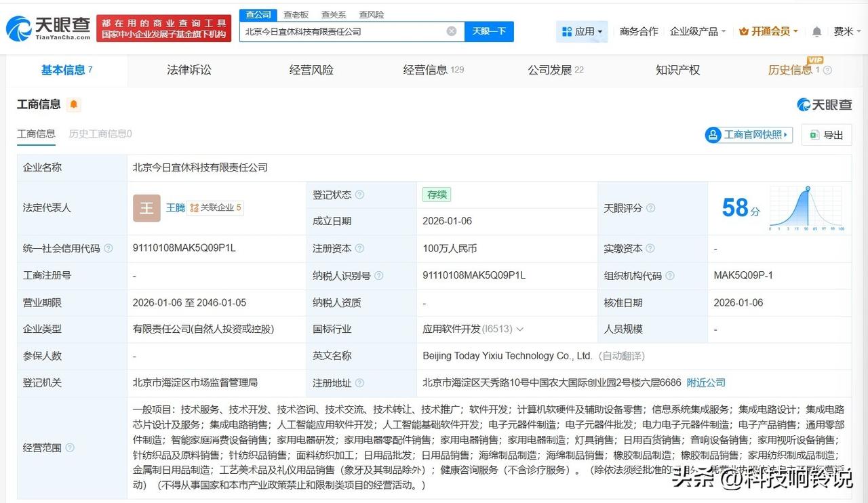
Task: Click the help icon next to 注册资本
Action: pyautogui.click(x=359, y=249)
